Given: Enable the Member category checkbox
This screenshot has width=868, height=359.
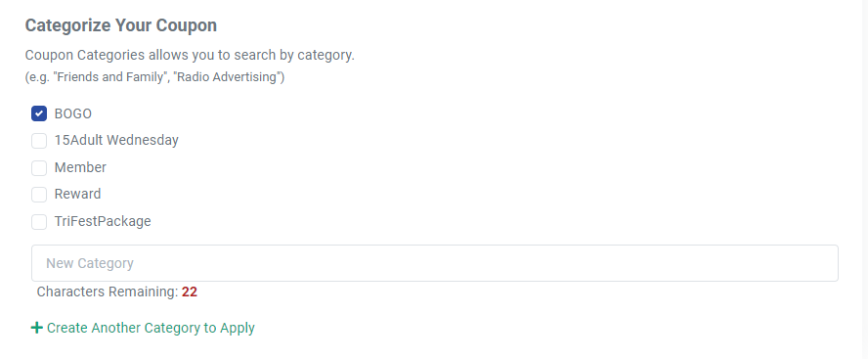Looking at the screenshot, I should 39,168.
